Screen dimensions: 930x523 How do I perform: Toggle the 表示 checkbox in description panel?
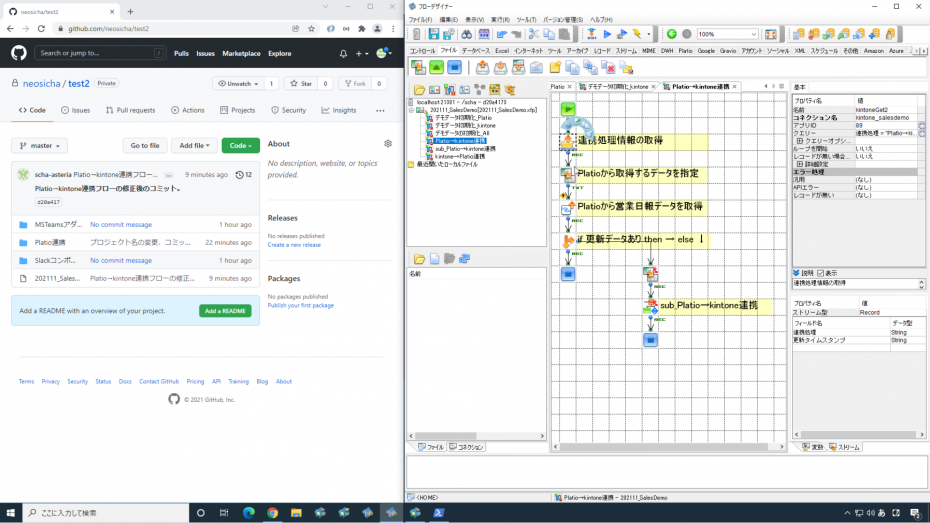821,273
